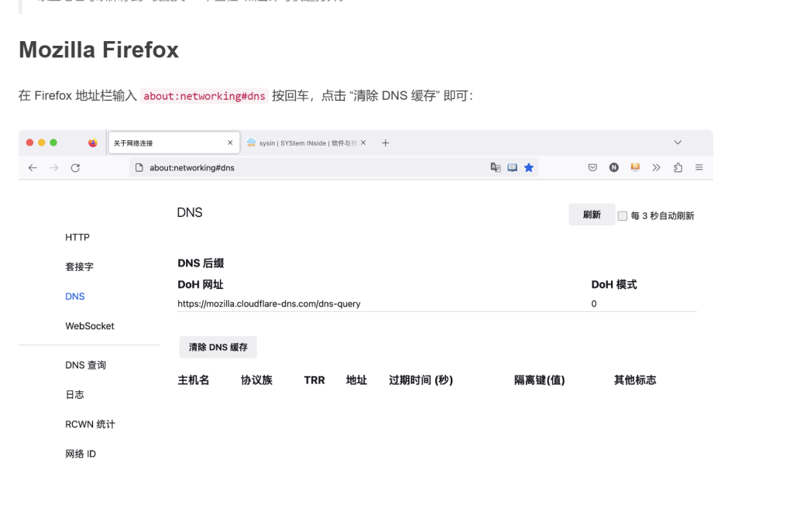The image size is (793, 532).
Task: Click the Firefox logo icon
Action: point(93,142)
